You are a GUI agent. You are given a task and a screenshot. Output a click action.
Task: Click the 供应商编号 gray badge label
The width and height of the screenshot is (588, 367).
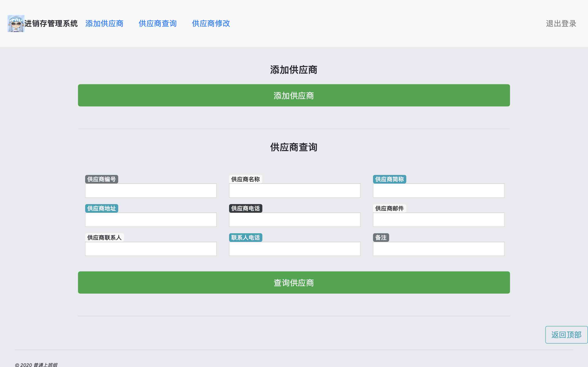point(101,179)
